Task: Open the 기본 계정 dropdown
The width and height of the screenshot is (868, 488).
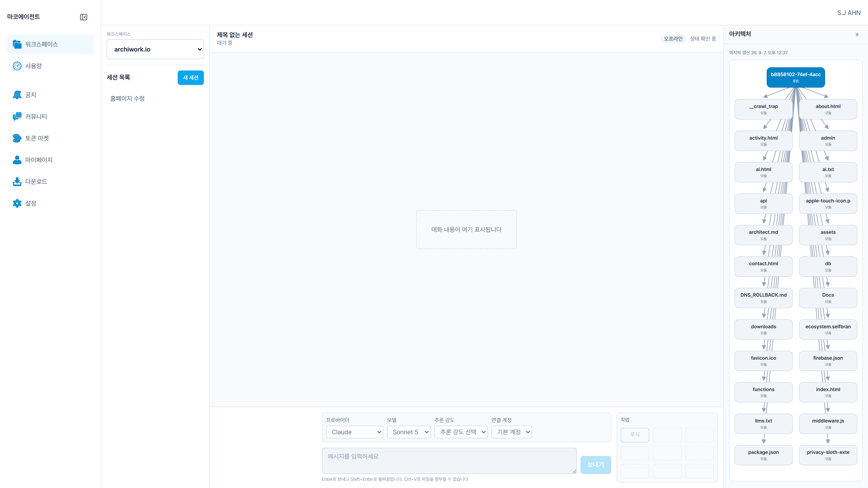Action: coord(512,432)
